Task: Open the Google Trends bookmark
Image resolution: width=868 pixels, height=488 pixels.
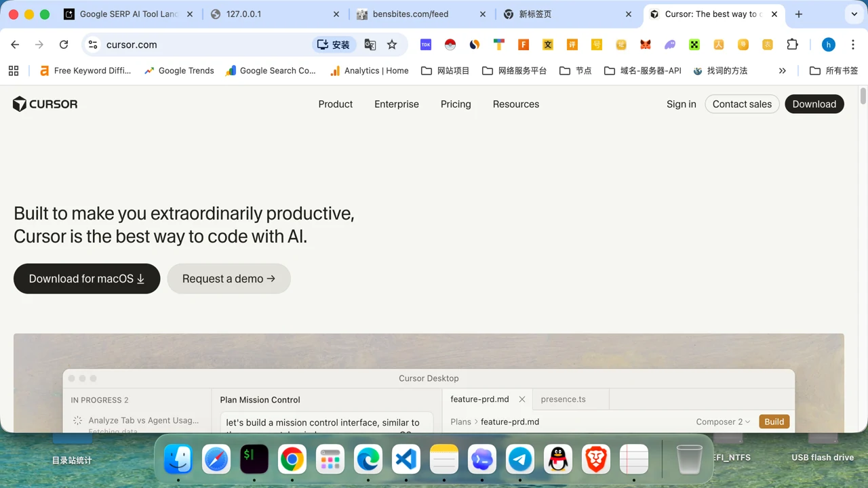Action: (179, 70)
